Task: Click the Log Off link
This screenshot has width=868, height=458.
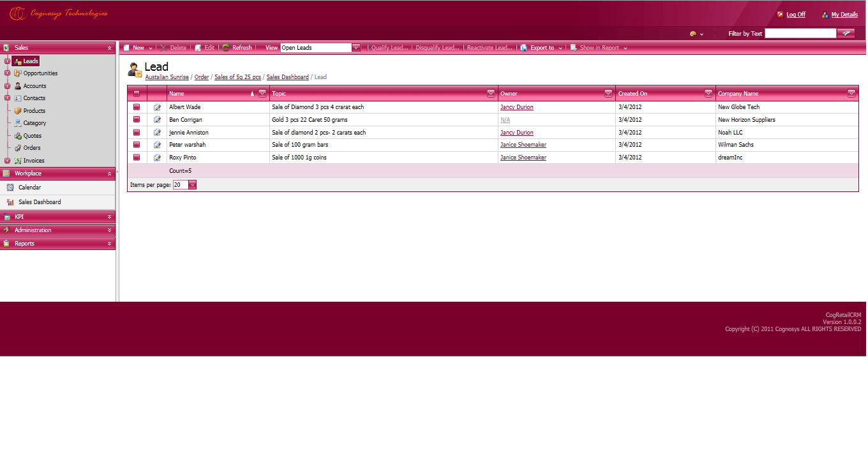Action: point(795,15)
